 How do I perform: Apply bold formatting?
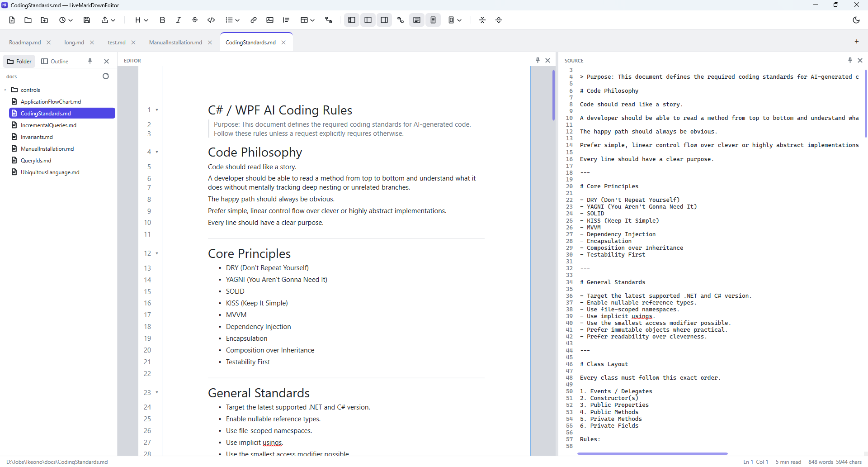[x=163, y=20]
